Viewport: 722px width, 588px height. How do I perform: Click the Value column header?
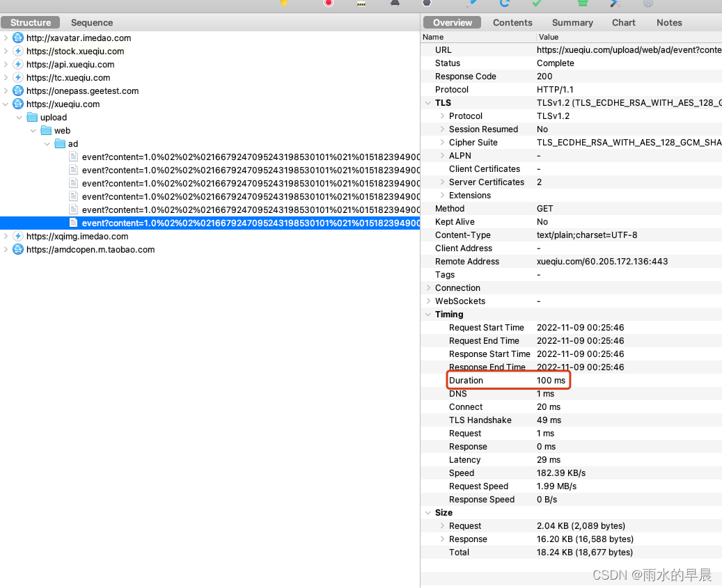[629, 37]
